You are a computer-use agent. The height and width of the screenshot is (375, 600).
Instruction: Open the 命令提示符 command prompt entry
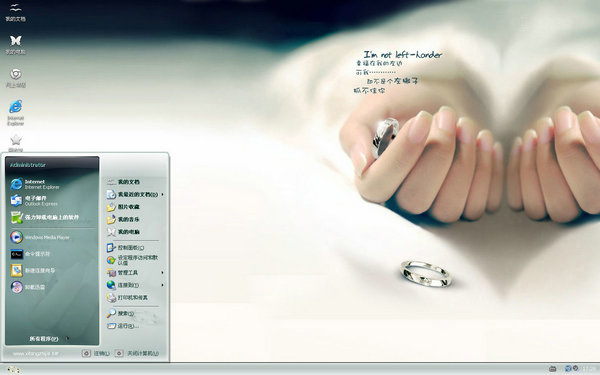tap(30, 254)
